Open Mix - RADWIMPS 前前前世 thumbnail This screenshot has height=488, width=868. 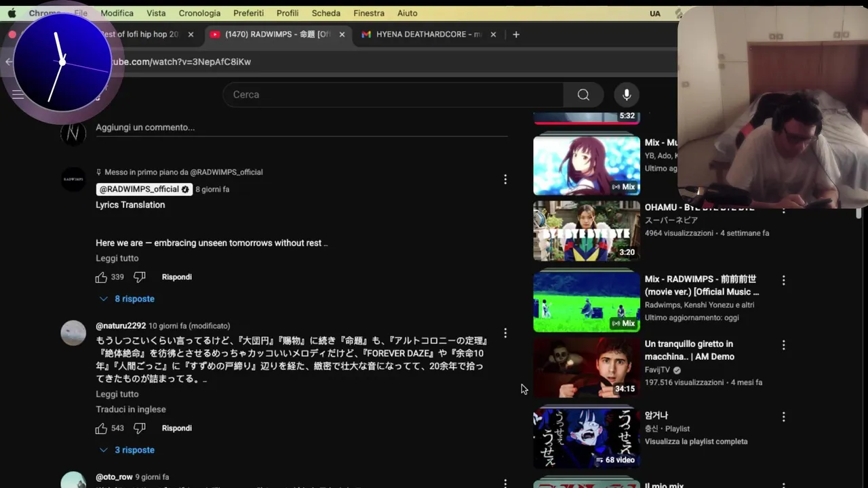(x=587, y=302)
